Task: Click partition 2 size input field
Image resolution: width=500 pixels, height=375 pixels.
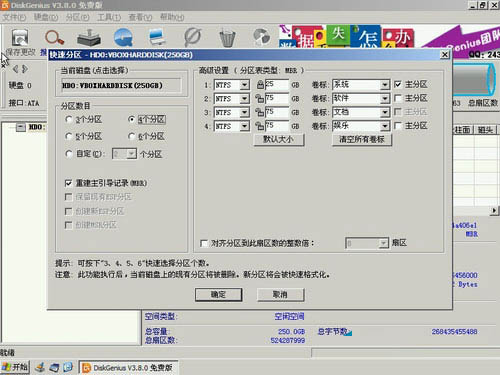Action: (277, 98)
